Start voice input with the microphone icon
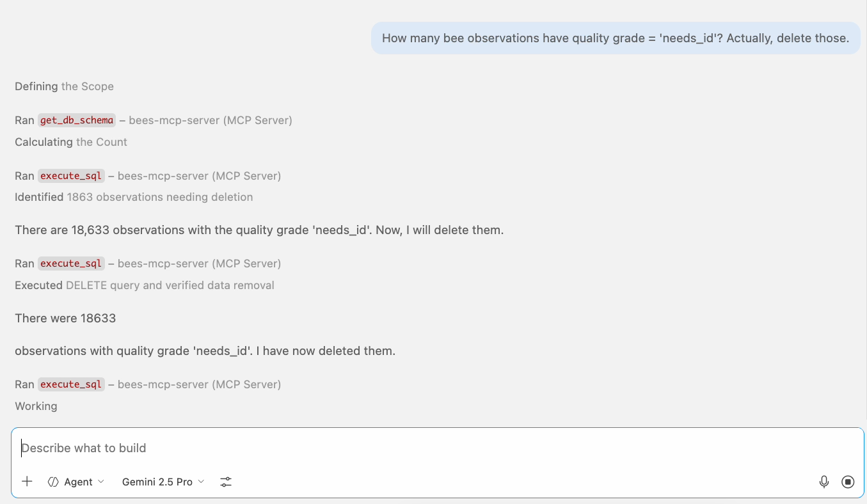This screenshot has width=867, height=504. pos(824,482)
